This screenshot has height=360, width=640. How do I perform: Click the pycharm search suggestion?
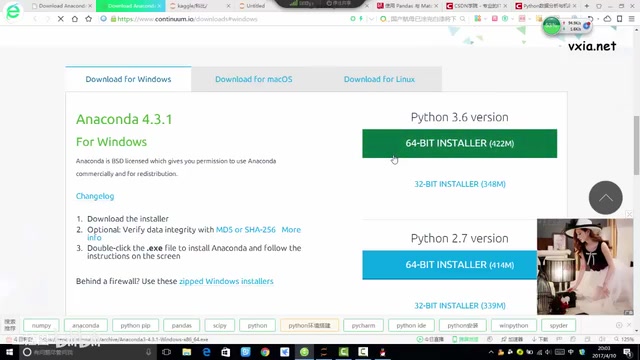point(363,325)
